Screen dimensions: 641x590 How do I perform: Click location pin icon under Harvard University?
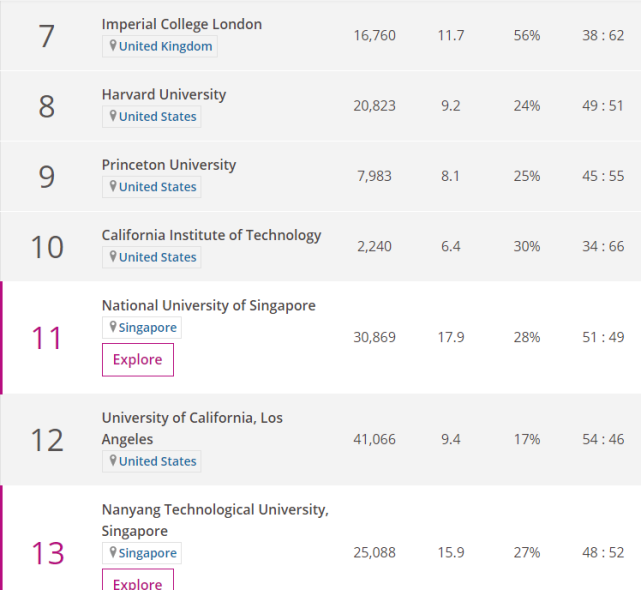(113, 116)
